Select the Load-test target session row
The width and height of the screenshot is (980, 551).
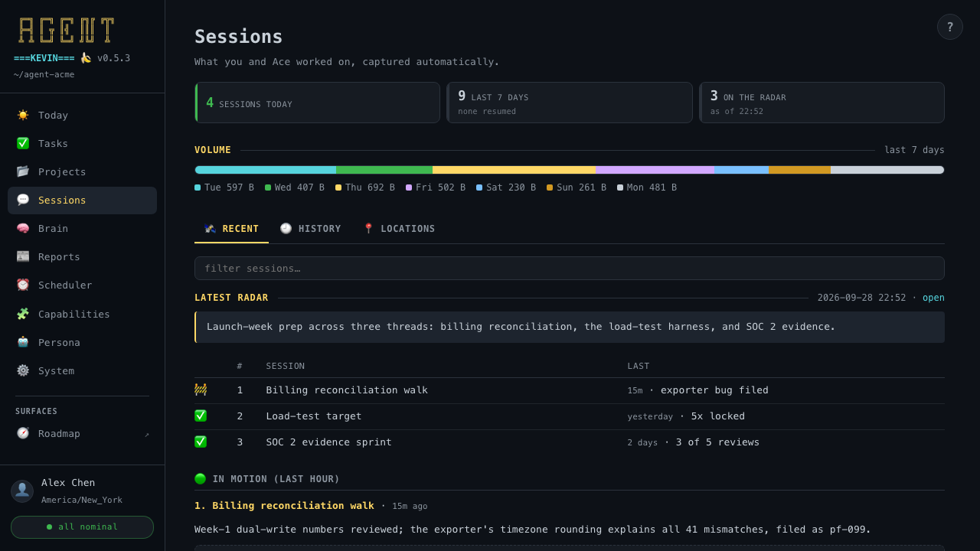tap(569, 416)
